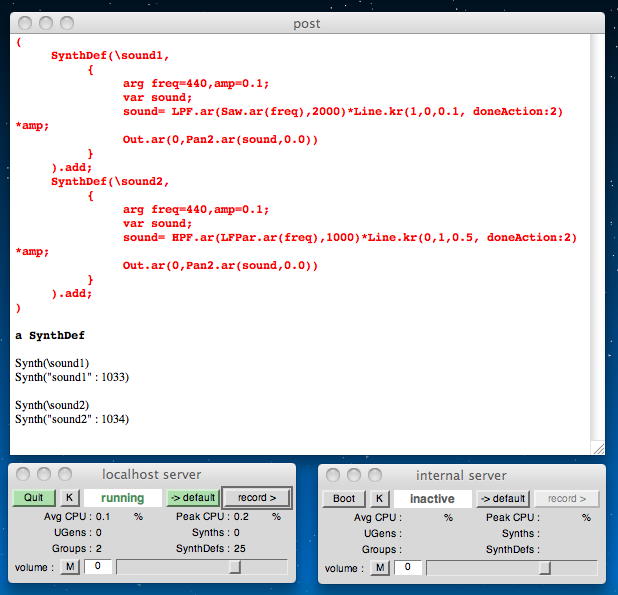Screen dimensions: 618x595
Task: Click internal server volume number field
Action: [x=407, y=567]
